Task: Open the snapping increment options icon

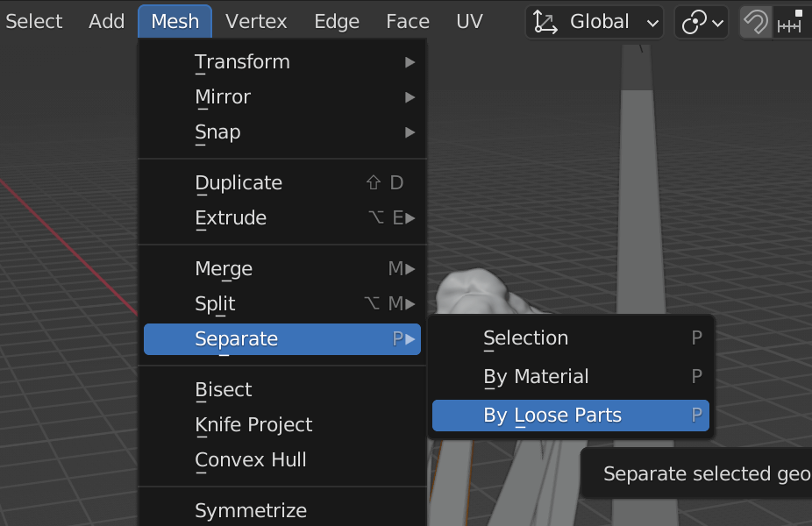Action: point(792,22)
